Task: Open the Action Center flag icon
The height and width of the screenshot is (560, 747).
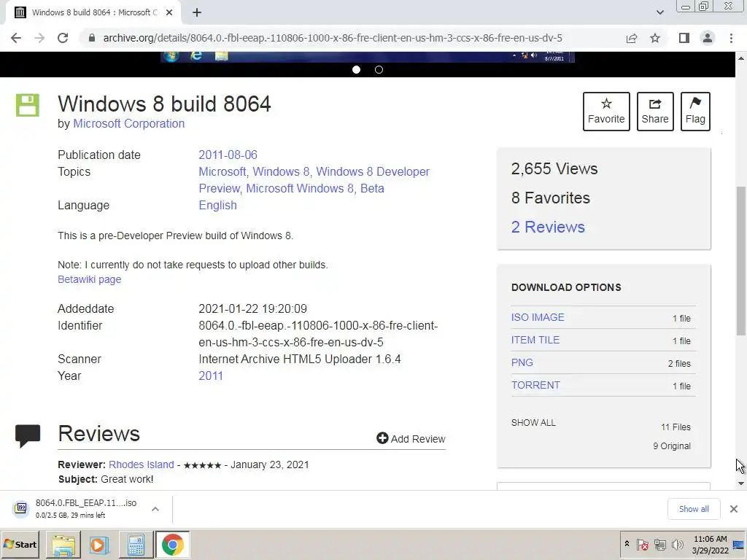Action: 643,544
